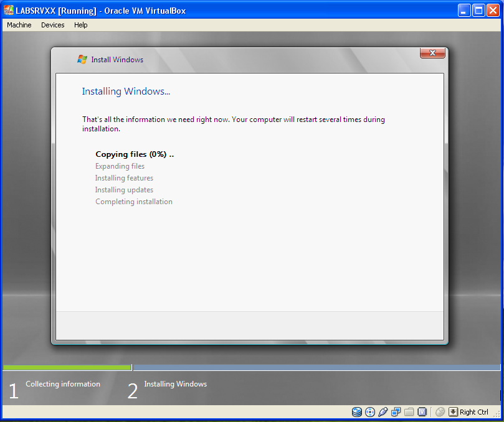
Task: Click the blue Installing Windows progress bar
Action: click(x=316, y=367)
